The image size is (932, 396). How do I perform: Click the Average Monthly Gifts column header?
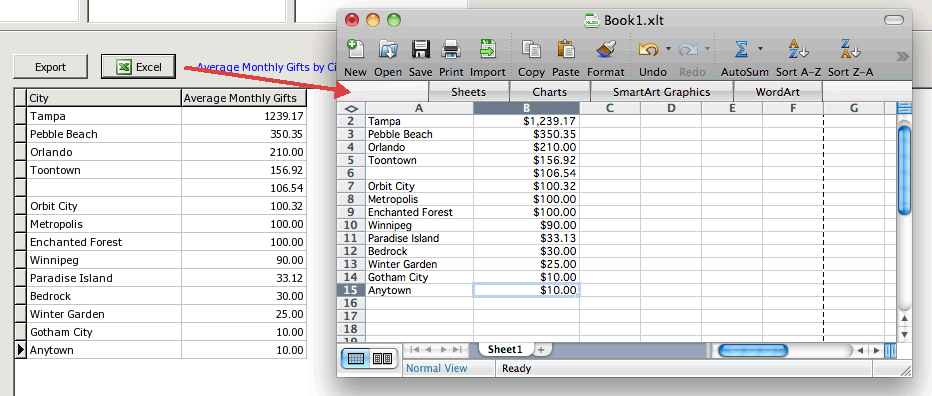click(x=244, y=98)
